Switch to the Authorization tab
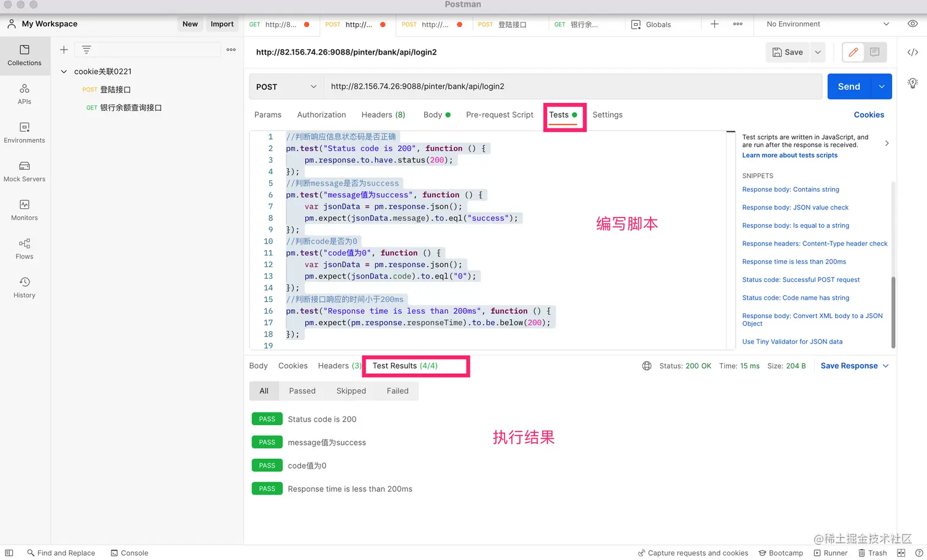This screenshot has width=927, height=560. point(321,115)
